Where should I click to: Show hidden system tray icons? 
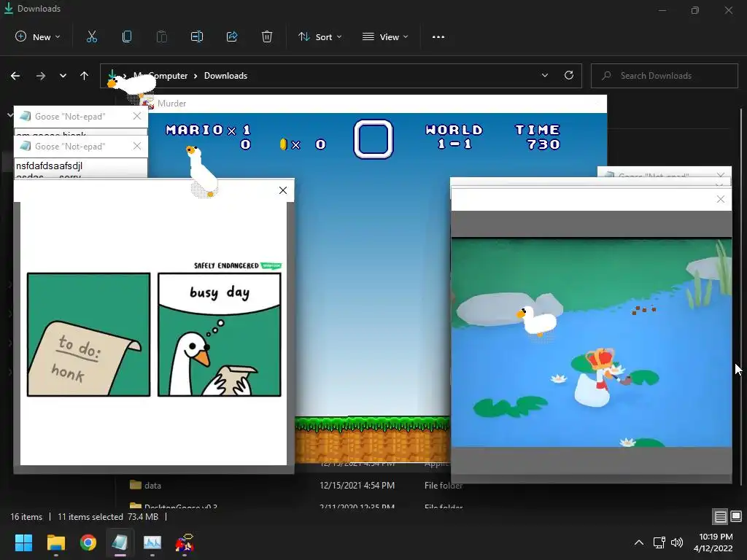coord(639,542)
